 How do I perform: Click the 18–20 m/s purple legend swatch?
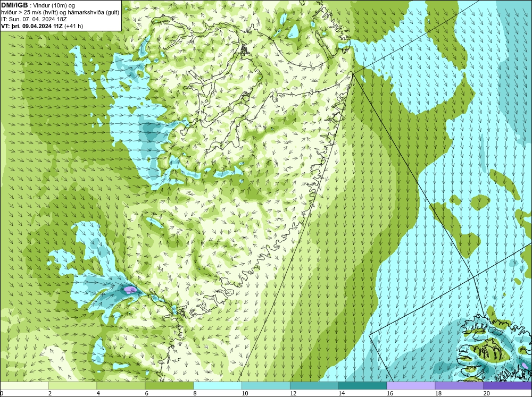[459, 385]
